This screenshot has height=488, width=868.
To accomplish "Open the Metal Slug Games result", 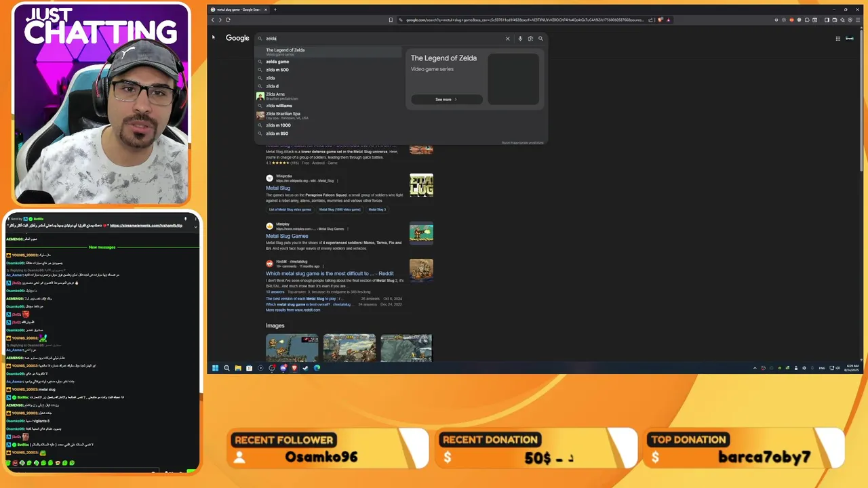I will point(287,236).
